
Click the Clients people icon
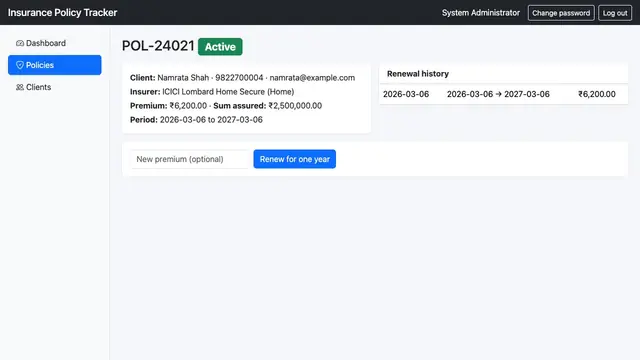point(20,87)
